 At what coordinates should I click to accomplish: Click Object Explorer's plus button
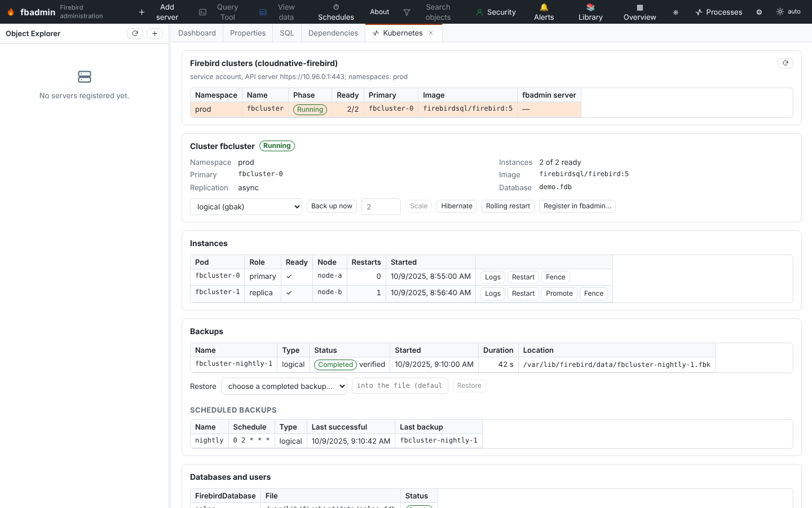[155, 33]
